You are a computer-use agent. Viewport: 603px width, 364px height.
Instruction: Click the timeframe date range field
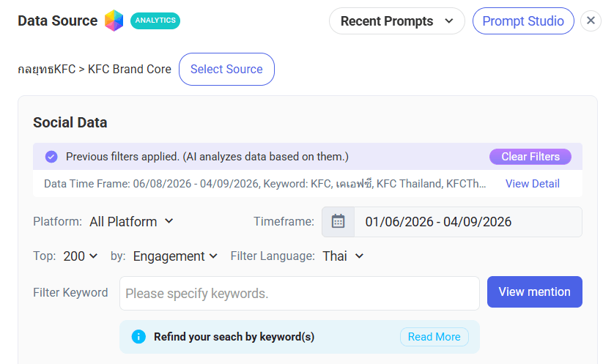(468, 222)
